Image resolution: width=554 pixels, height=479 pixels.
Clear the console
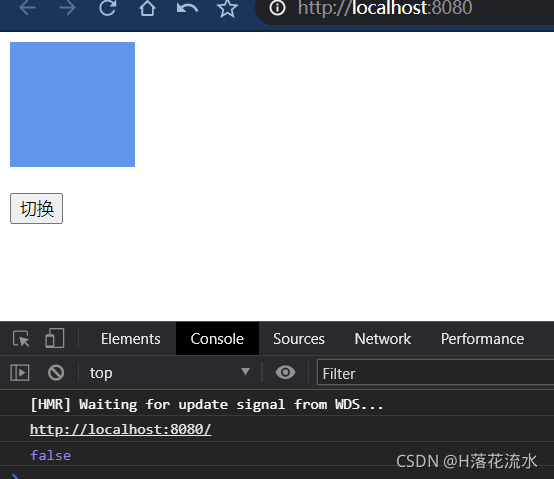click(56, 373)
